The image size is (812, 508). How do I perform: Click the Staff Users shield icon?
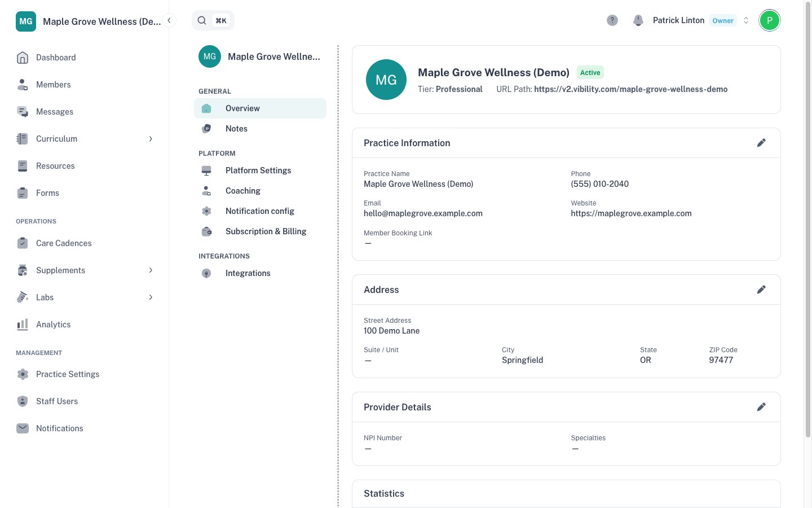[23, 401]
